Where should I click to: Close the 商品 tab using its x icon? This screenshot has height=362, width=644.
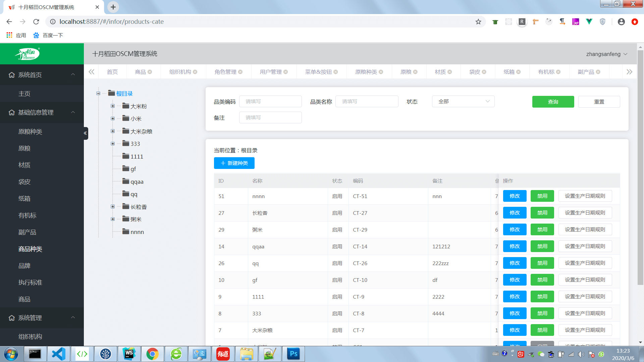pos(150,72)
